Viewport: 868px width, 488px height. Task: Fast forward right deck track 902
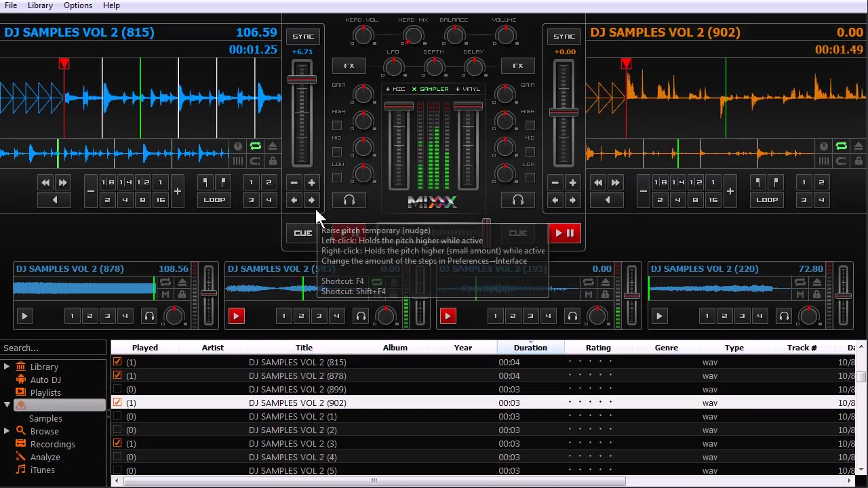tap(615, 182)
